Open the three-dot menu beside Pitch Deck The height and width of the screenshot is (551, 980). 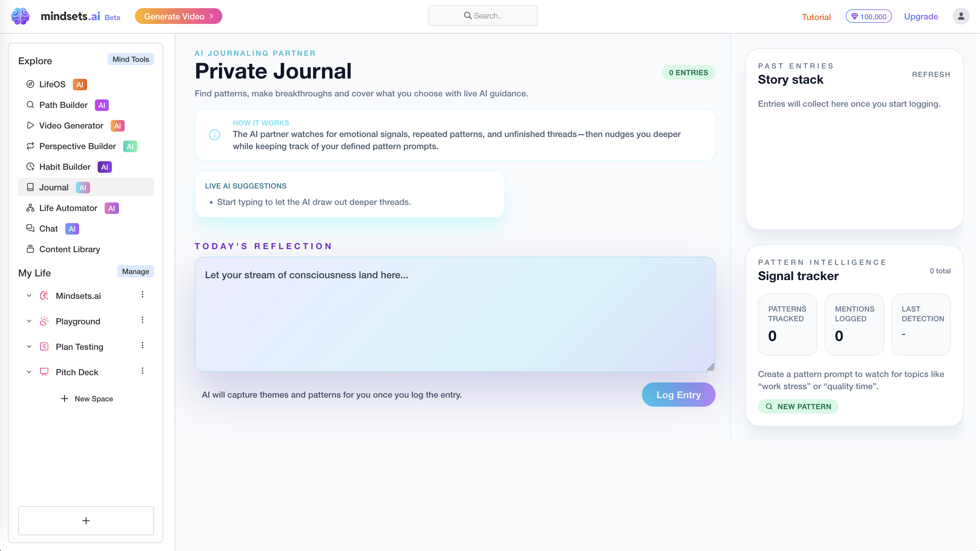pyautogui.click(x=142, y=371)
